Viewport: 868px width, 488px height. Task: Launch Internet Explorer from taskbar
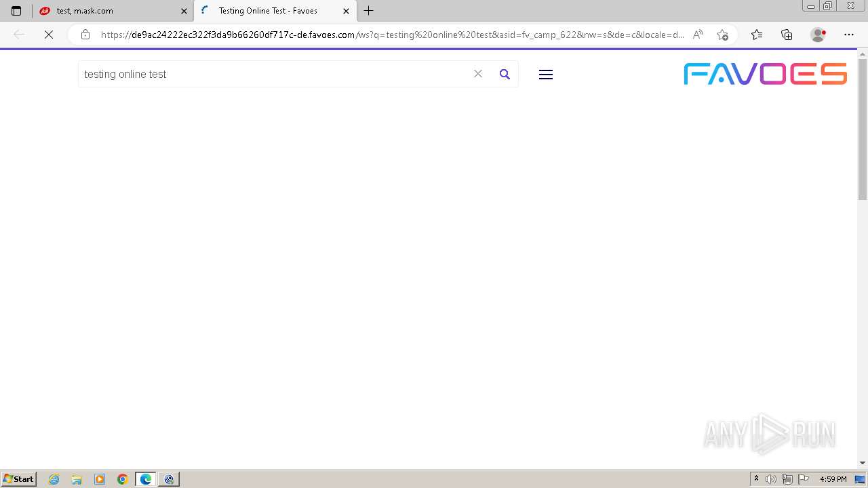pyautogui.click(x=54, y=479)
